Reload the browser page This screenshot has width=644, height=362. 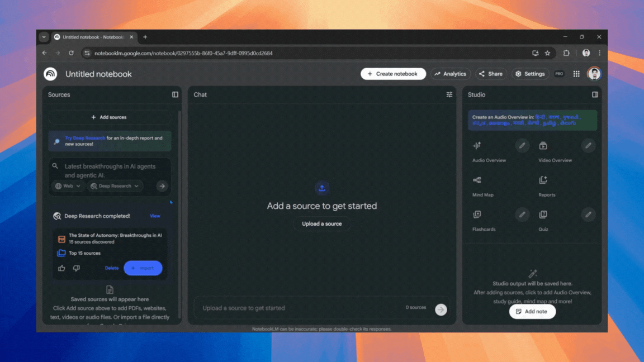tap(71, 53)
